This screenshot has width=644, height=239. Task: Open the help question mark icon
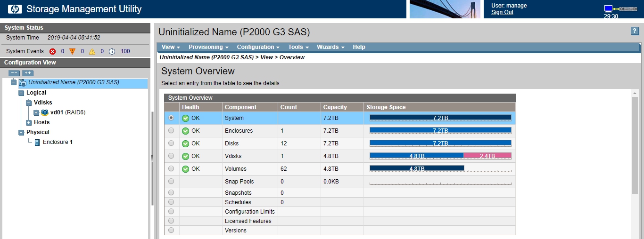click(x=635, y=31)
